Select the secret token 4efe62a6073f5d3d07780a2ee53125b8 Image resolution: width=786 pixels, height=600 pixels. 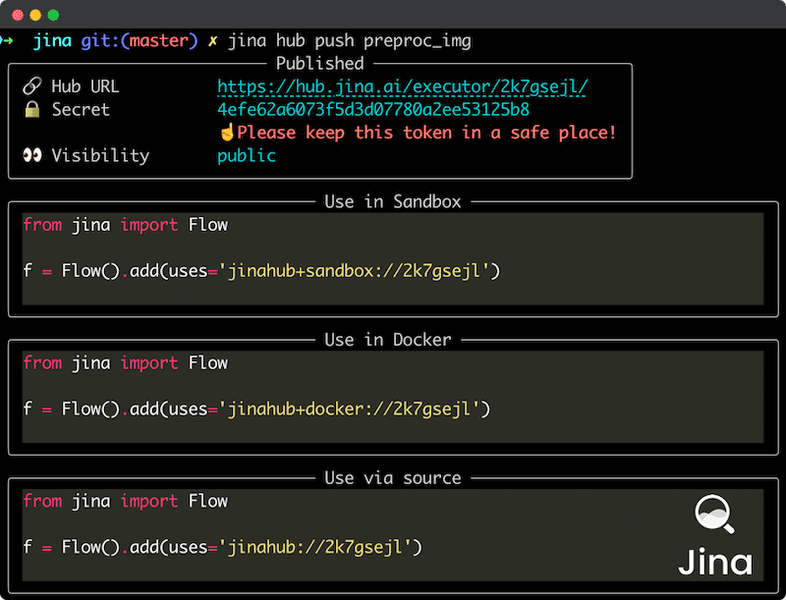click(373, 109)
